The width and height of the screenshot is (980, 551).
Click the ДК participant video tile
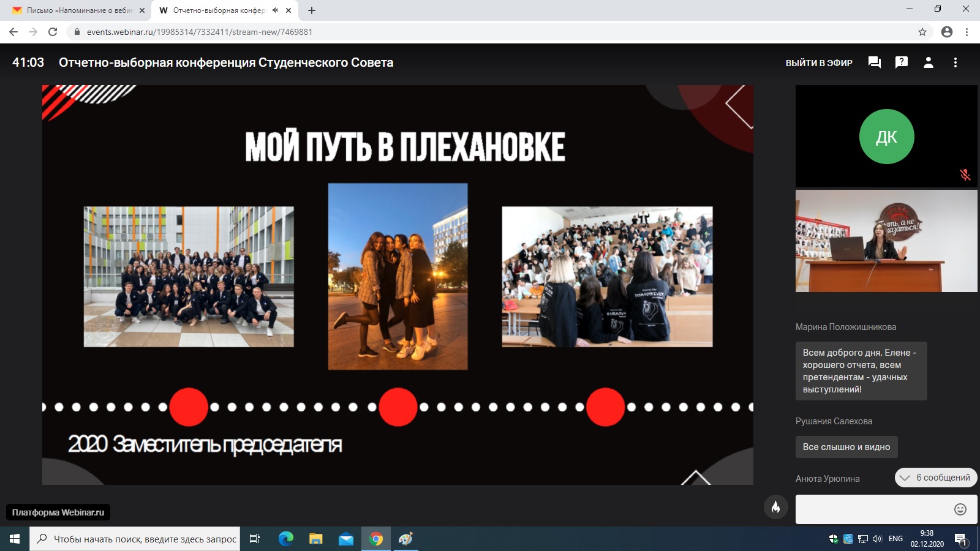pos(886,136)
